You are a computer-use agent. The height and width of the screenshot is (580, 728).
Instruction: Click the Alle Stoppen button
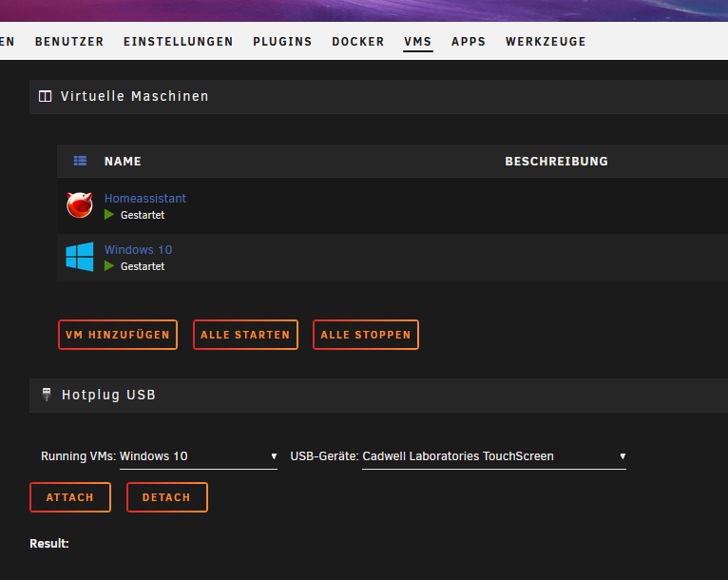click(x=366, y=335)
